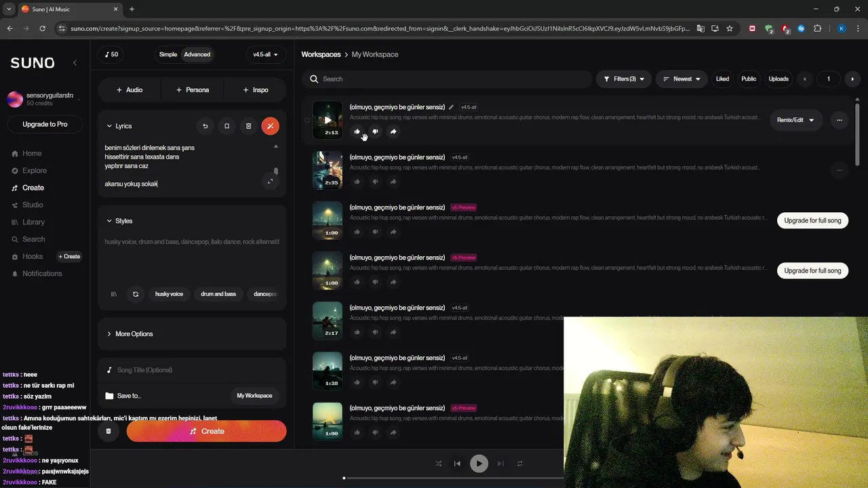Click the main play button in the player bar

(479, 464)
